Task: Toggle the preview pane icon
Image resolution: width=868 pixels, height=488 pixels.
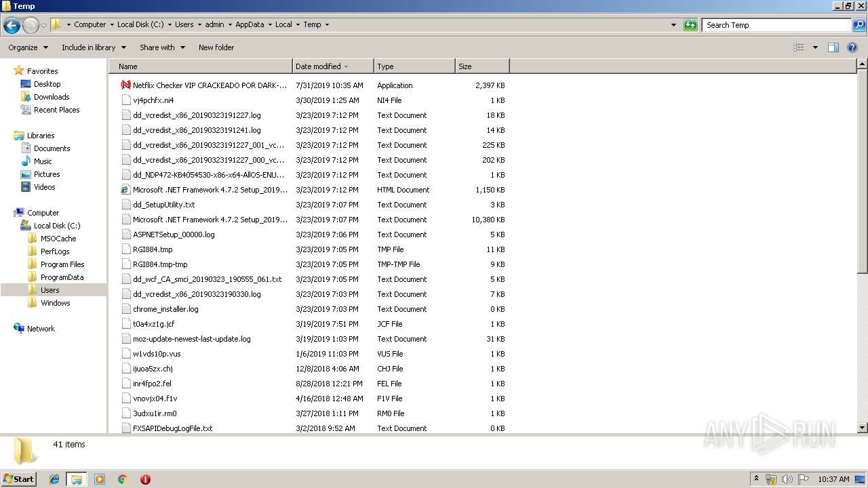Action: (x=833, y=47)
